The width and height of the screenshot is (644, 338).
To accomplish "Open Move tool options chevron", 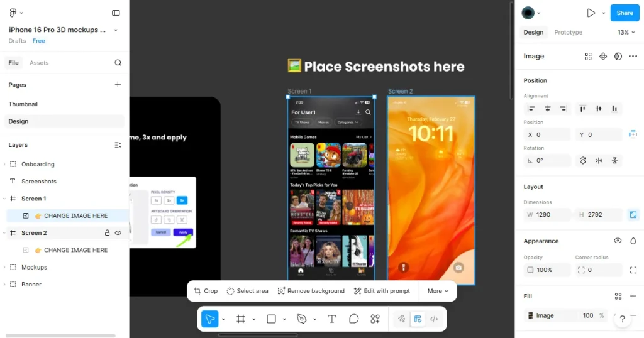I will coord(223,319).
